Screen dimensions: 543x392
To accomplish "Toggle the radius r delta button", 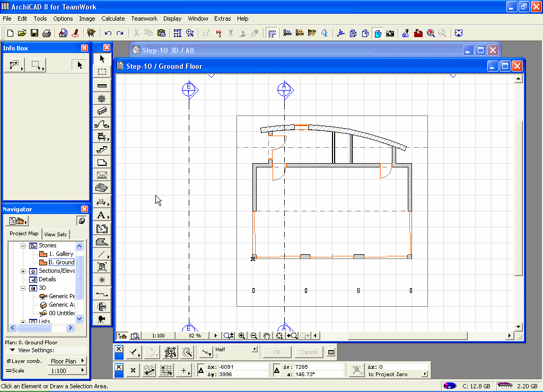I will coord(276,370).
